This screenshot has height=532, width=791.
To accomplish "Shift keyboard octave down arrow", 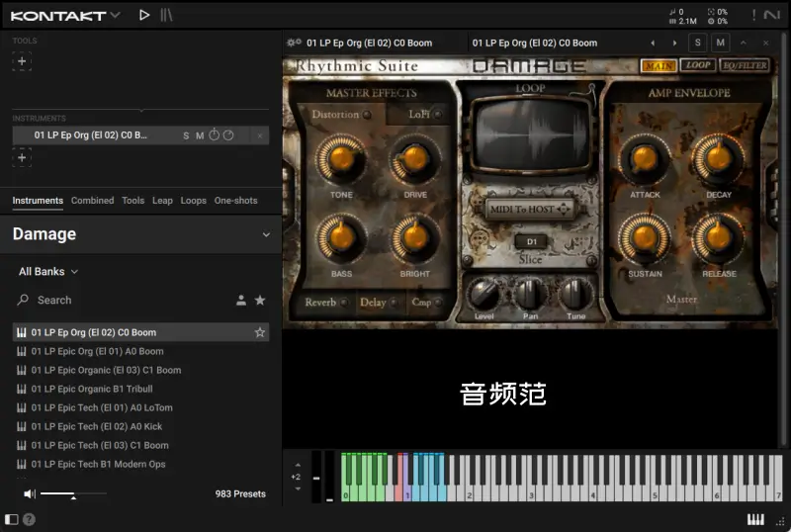I will point(298,488).
